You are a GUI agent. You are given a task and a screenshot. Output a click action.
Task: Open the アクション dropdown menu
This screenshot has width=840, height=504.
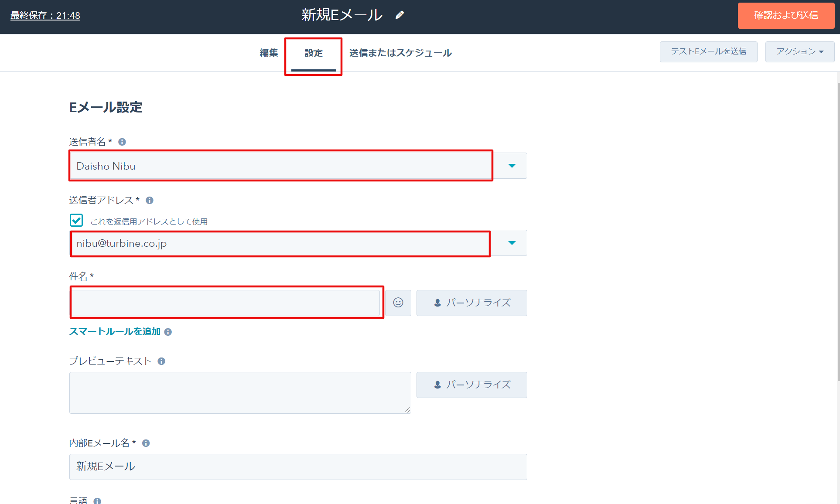(799, 51)
